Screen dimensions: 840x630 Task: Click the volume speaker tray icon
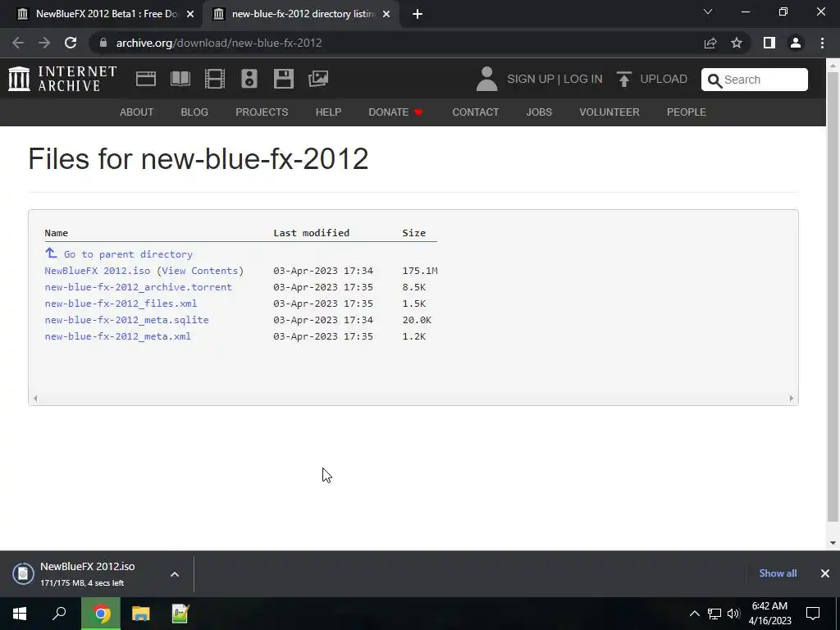(x=733, y=614)
